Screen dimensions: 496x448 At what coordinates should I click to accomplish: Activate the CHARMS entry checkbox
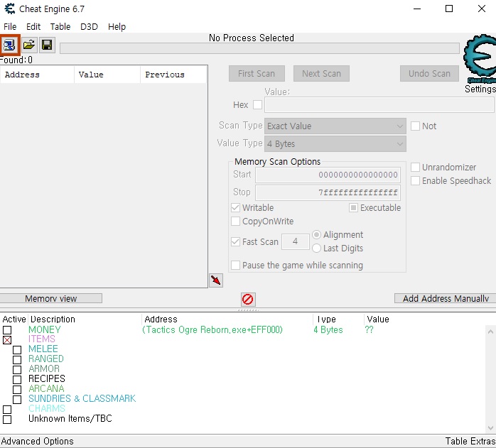[7, 410]
